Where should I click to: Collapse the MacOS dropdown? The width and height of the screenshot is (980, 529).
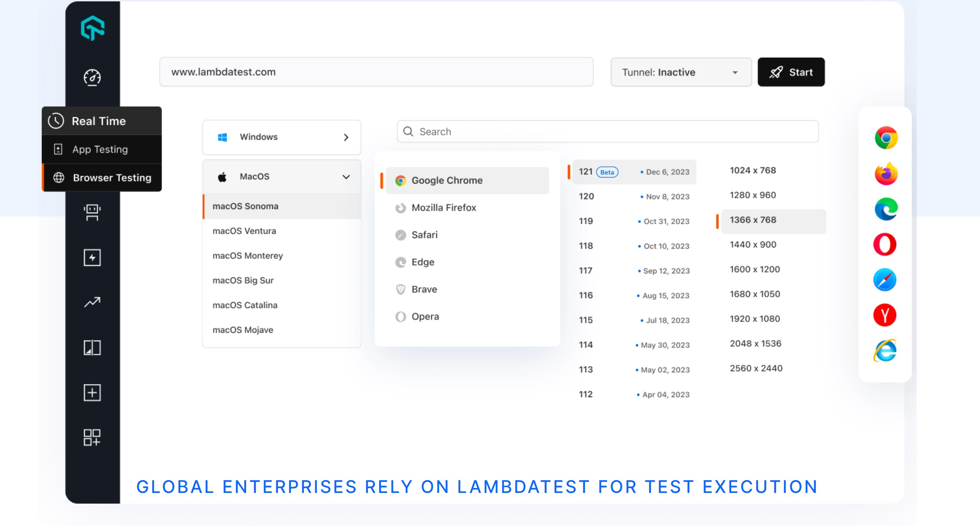pos(282,177)
